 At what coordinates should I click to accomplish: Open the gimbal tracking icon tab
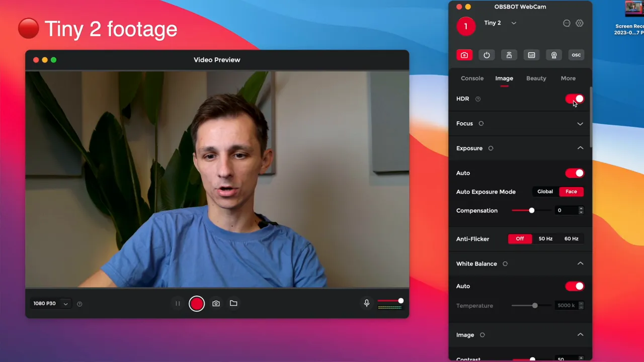509,55
